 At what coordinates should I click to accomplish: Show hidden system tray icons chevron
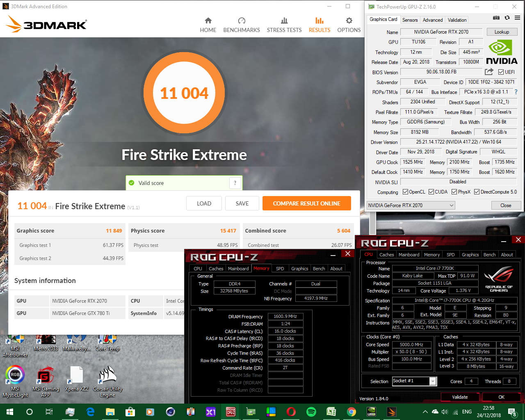425,412
